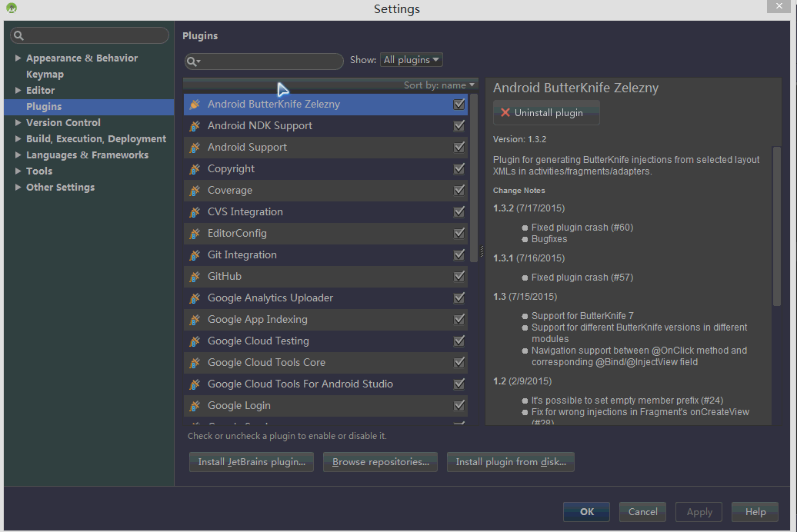Open the Keymap settings page
This screenshot has height=532, width=797.
[45, 74]
